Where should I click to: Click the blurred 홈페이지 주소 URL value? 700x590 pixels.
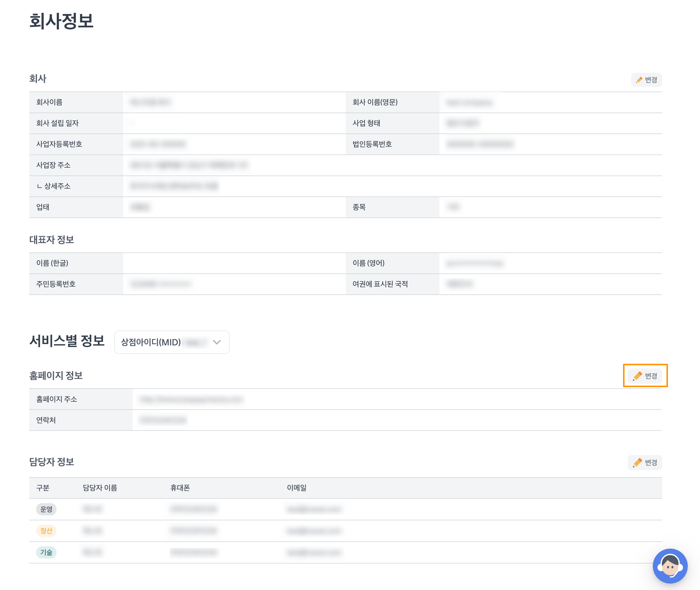pos(191,399)
